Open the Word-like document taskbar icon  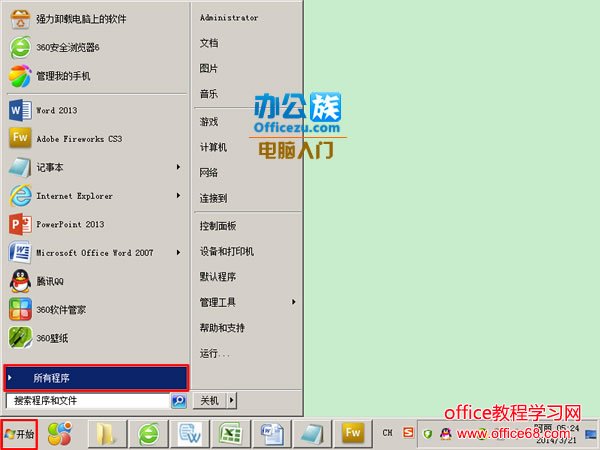190,434
